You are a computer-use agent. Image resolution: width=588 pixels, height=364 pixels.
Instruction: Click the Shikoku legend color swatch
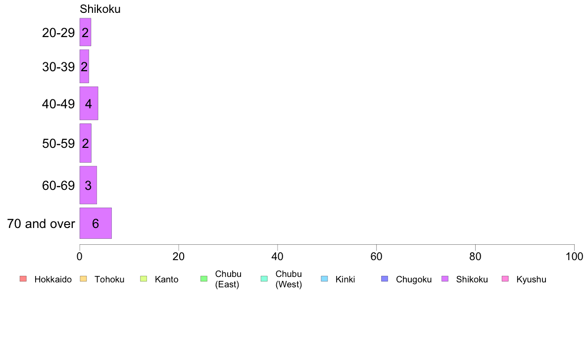(x=445, y=278)
